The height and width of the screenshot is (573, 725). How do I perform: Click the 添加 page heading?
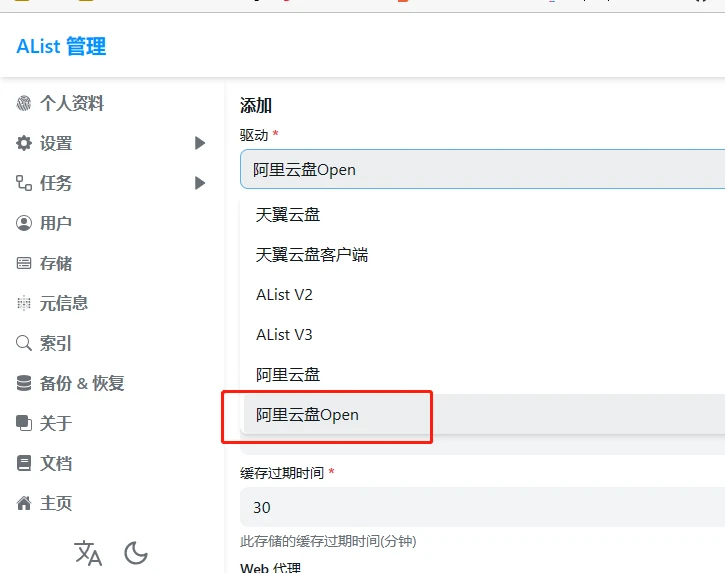coord(256,105)
